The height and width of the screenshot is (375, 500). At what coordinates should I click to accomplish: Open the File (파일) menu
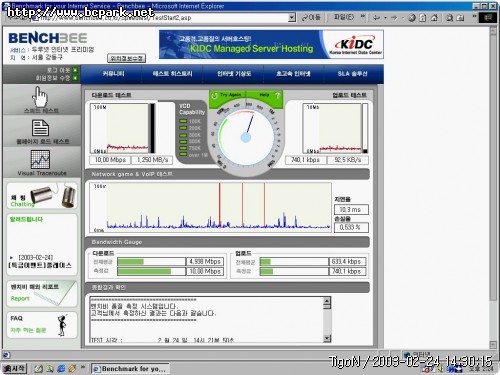point(344,17)
